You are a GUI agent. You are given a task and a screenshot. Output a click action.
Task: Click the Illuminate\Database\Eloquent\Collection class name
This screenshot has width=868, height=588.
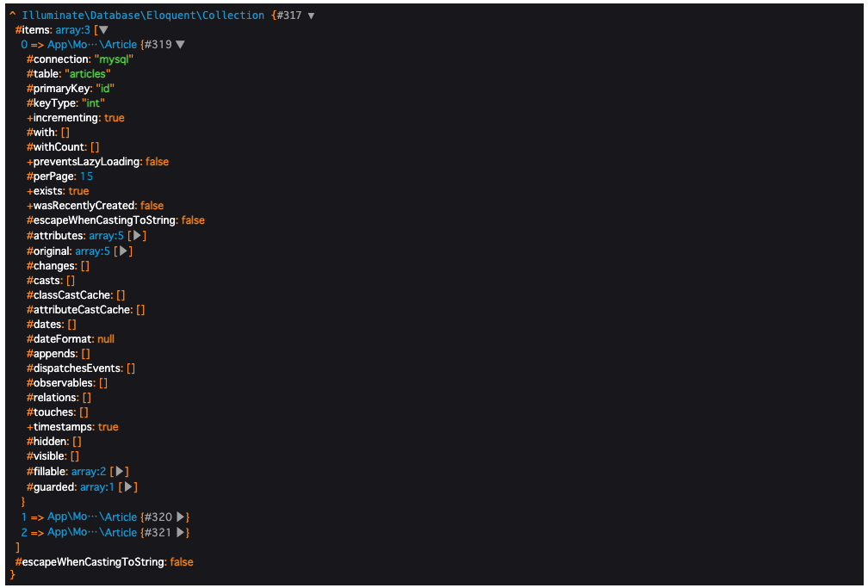tap(143, 15)
